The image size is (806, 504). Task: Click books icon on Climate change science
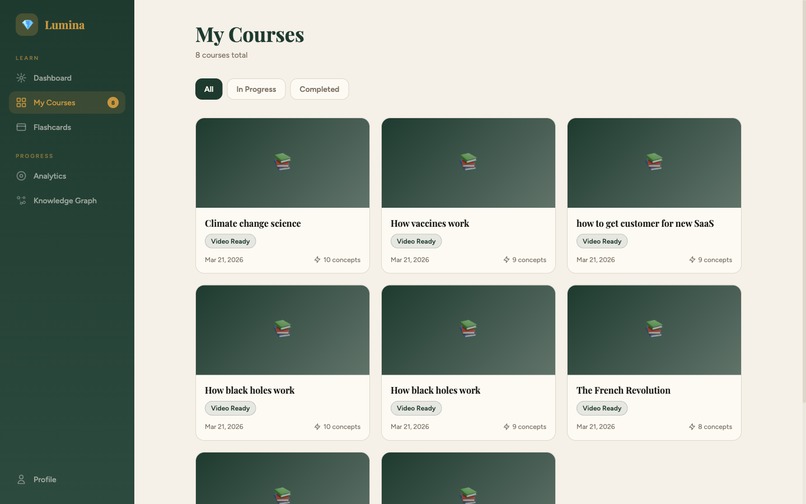[282, 162]
